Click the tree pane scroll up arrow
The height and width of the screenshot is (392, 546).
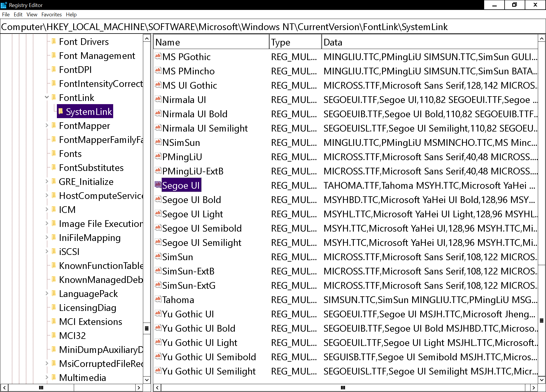[x=147, y=38]
